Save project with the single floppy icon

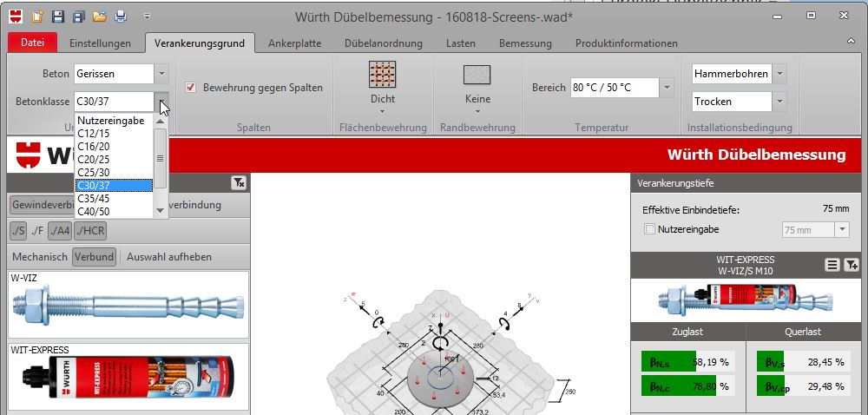pos(58,16)
